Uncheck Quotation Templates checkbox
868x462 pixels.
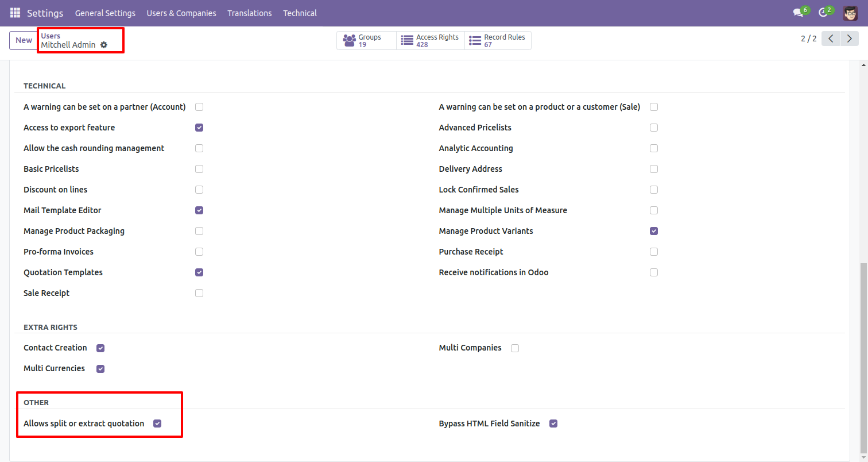pyautogui.click(x=199, y=272)
